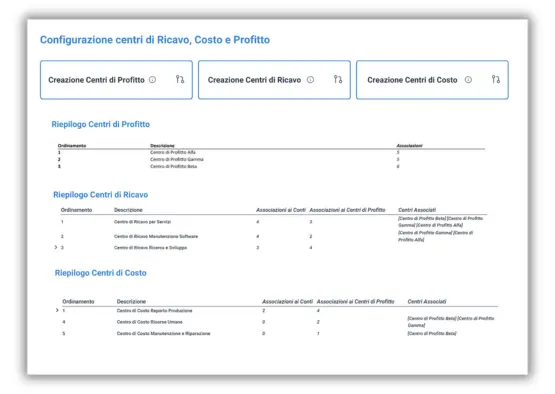Click the Riepilogo Centri di Ricavo heading

coord(101,195)
